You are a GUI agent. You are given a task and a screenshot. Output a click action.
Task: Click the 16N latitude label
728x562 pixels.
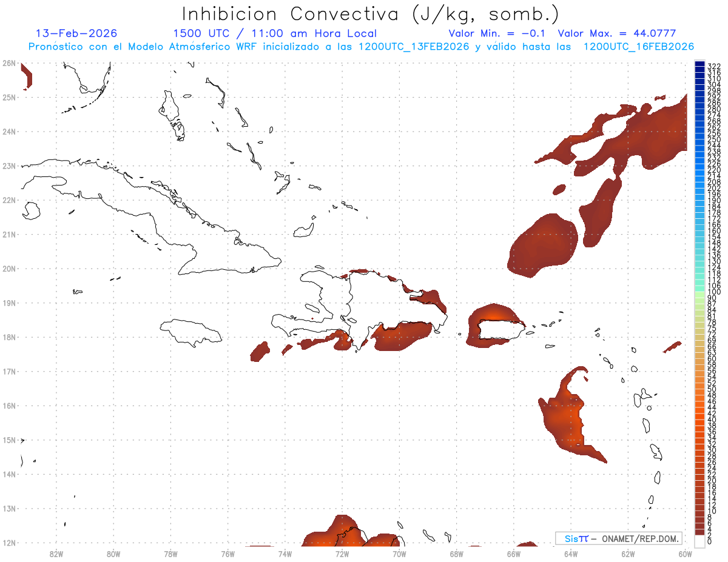tap(8, 406)
